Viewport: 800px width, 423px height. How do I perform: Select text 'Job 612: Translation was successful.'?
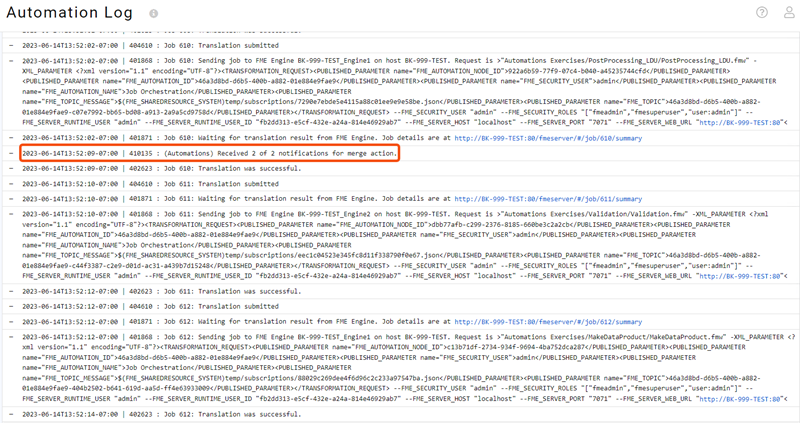(x=232, y=414)
